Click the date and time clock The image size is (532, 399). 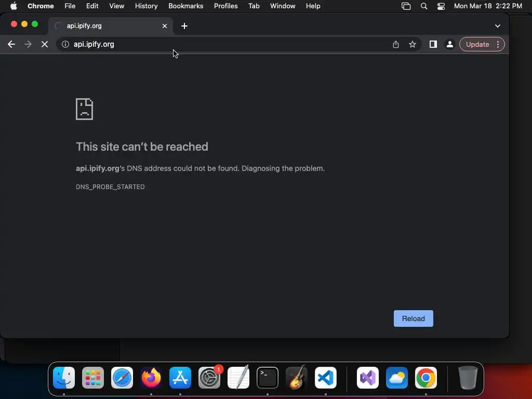pyautogui.click(x=488, y=6)
